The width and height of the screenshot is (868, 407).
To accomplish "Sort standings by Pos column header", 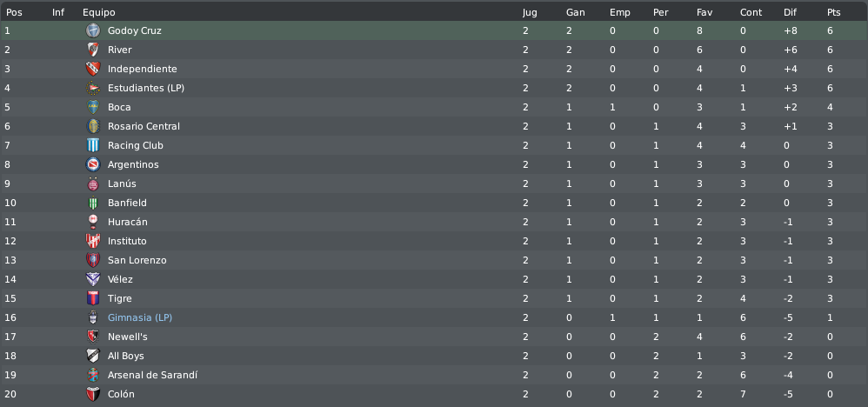I will [x=14, y=12].
